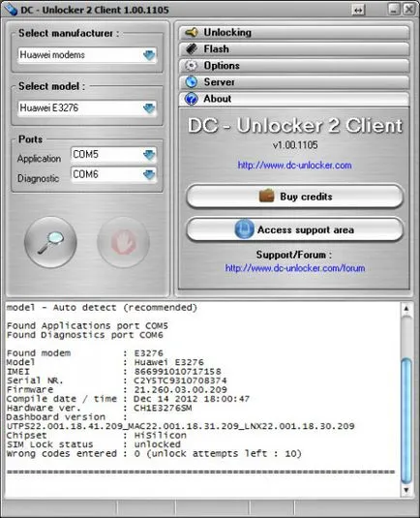Open the Select model dropdown arrow
This screenshot has width=420, height=518.
point(149,107)
